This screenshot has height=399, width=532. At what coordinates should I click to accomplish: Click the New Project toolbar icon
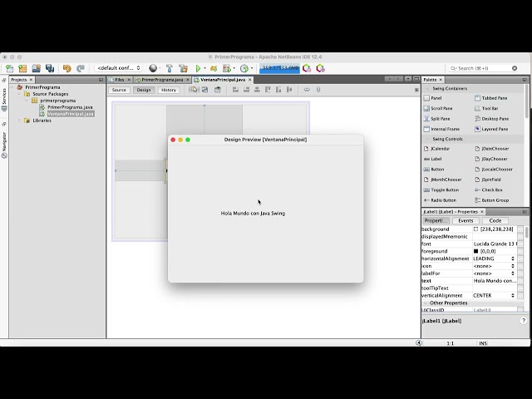click(x=22, y=68)
